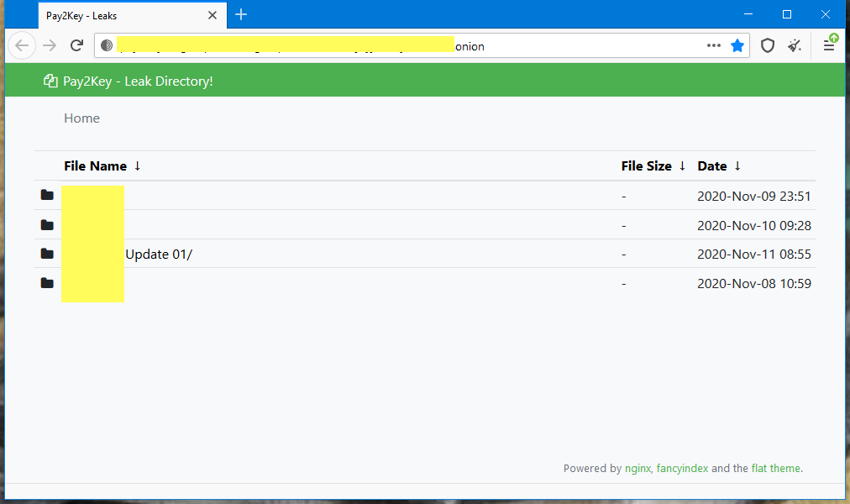Image resolution: width=850 pixels, height=504 pixels.
Task: Click the date 2020-Nov-11 08:55
Action: pyautogui.click(x=754, y=255)
